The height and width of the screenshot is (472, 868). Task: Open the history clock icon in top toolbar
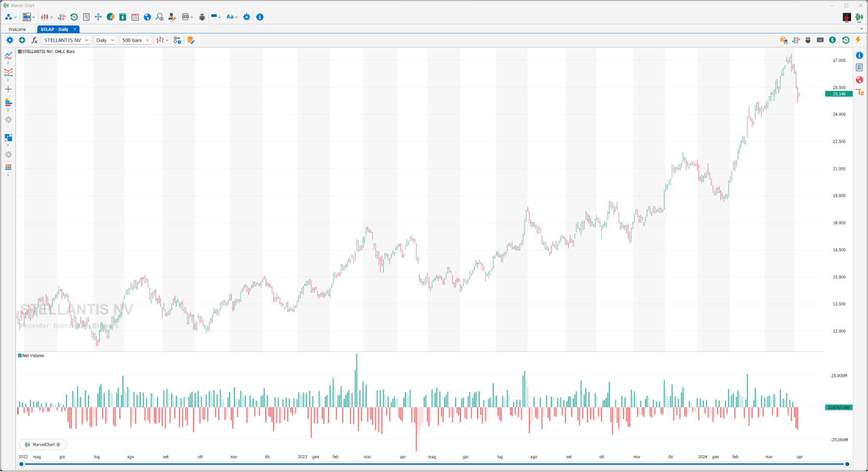(74, 17)
